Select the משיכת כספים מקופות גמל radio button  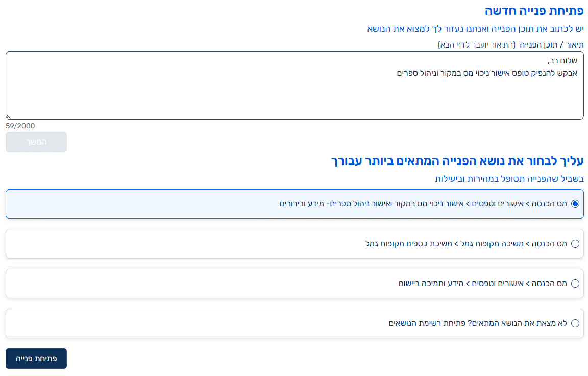pos(575,244)
